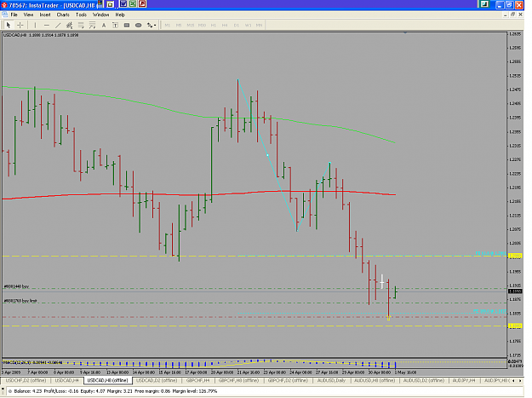Open the Word quick-launch icon in title bar
This screenshot has width=532, height=398.
[123, 4]
